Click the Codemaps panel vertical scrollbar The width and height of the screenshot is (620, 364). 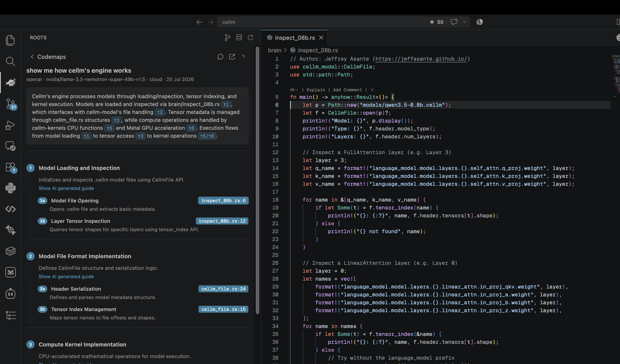(x=257, y=180)
